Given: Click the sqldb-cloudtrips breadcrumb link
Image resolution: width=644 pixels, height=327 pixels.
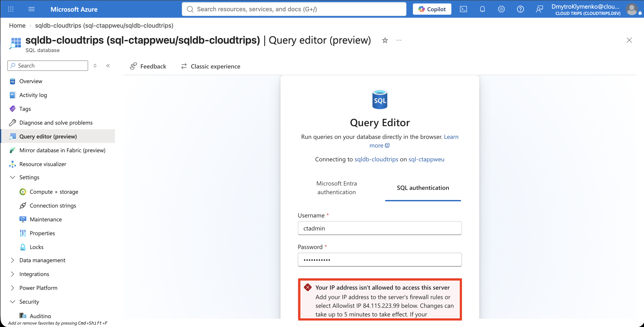Looking at the screenshot, I should point(104,25).
